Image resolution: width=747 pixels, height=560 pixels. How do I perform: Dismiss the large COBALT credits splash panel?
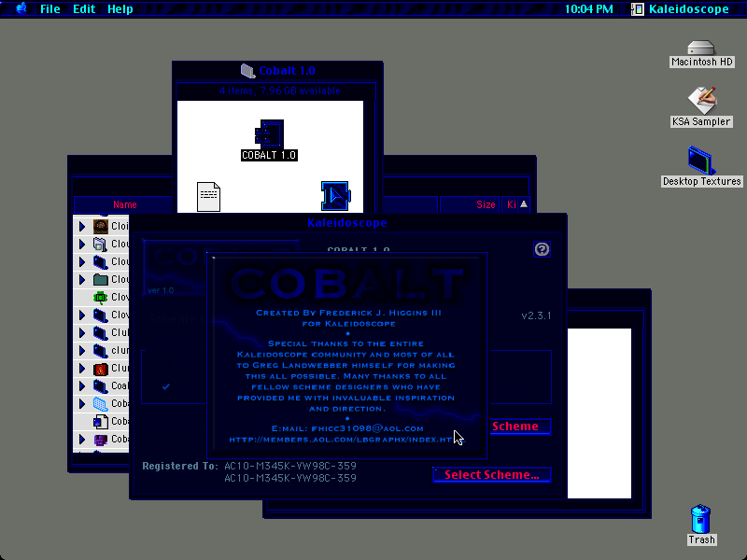tap(346, 356)
